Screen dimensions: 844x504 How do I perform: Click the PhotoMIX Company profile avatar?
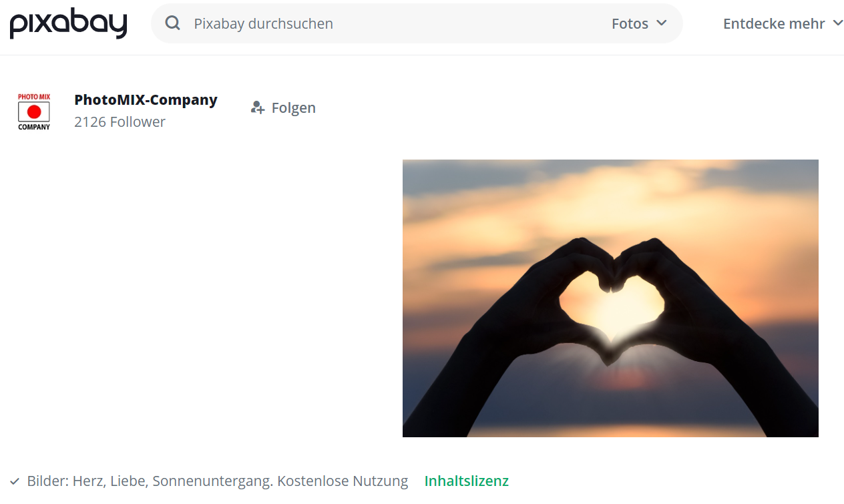pos(34,111)
